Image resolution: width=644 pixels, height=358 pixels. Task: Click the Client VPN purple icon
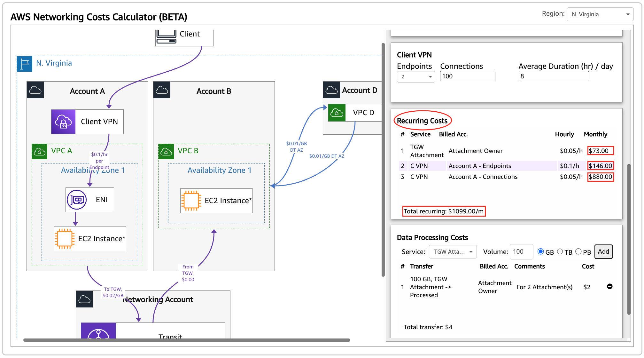tap(63, 122)
